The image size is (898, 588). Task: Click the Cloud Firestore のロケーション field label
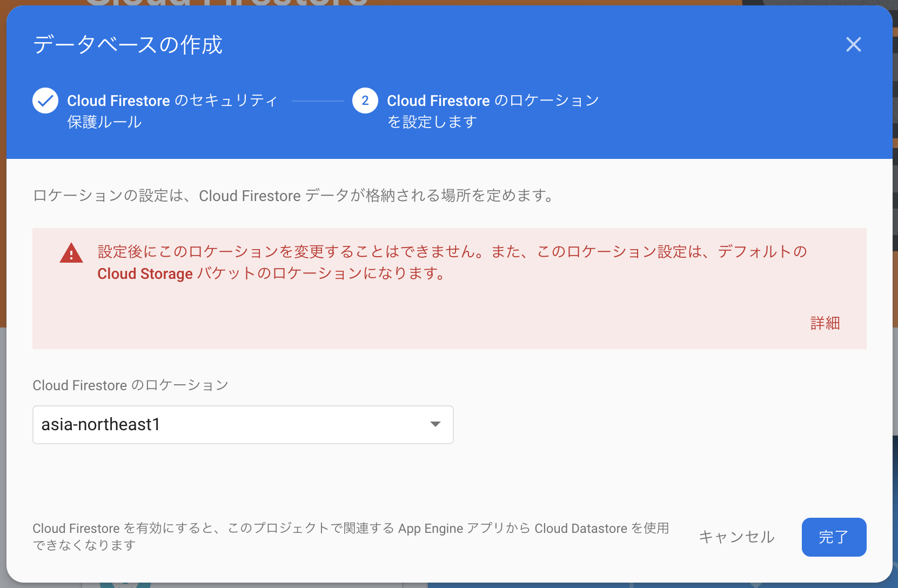tap(131, 385)
